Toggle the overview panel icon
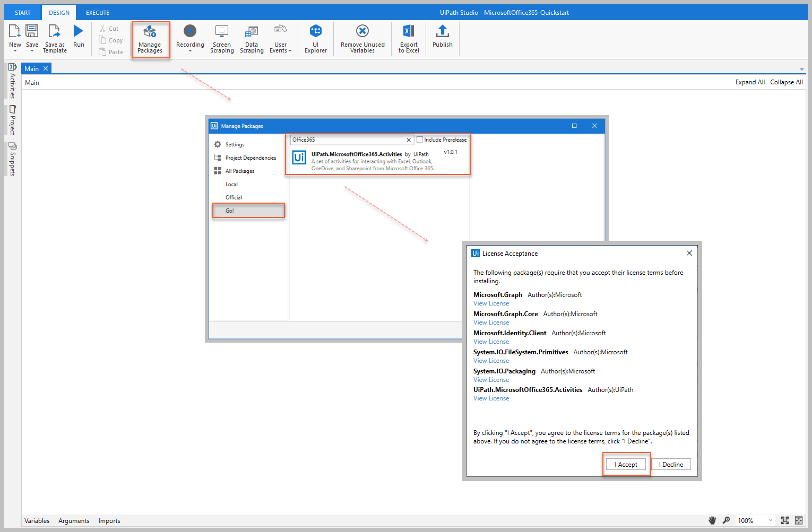The image size is (812, 532). click(799, 520)
